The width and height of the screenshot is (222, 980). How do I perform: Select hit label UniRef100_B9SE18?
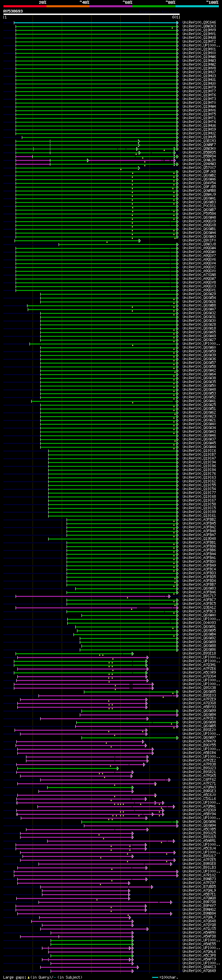tap(199, 653)
